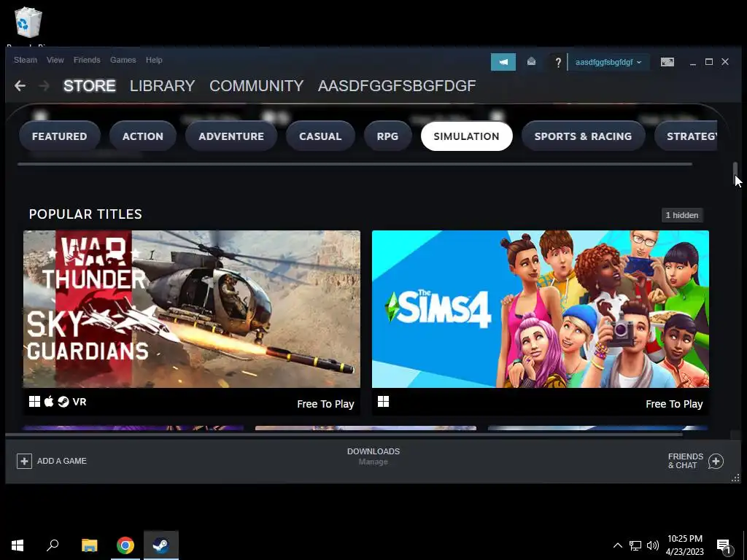The height and width of the screenshot is (560, 747).
Task: Open taskbar search magnifier
Action: pyautogui.click(x=53, y=545)
